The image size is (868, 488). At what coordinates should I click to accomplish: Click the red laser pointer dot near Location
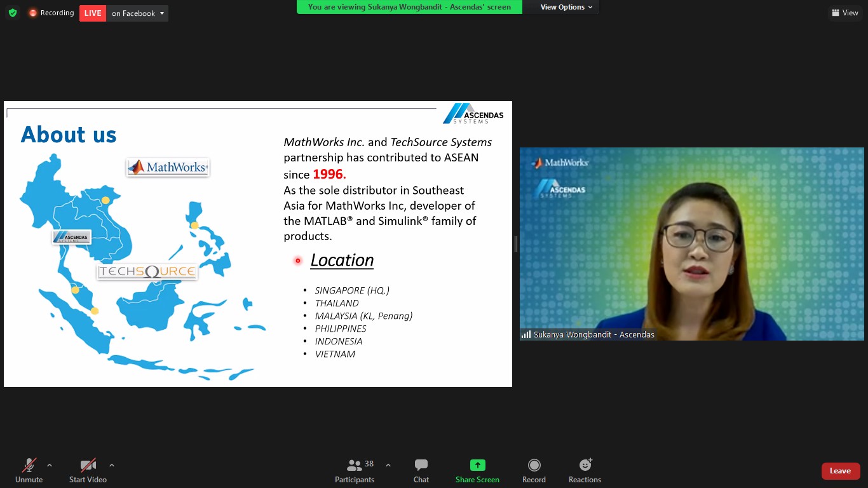297,261
